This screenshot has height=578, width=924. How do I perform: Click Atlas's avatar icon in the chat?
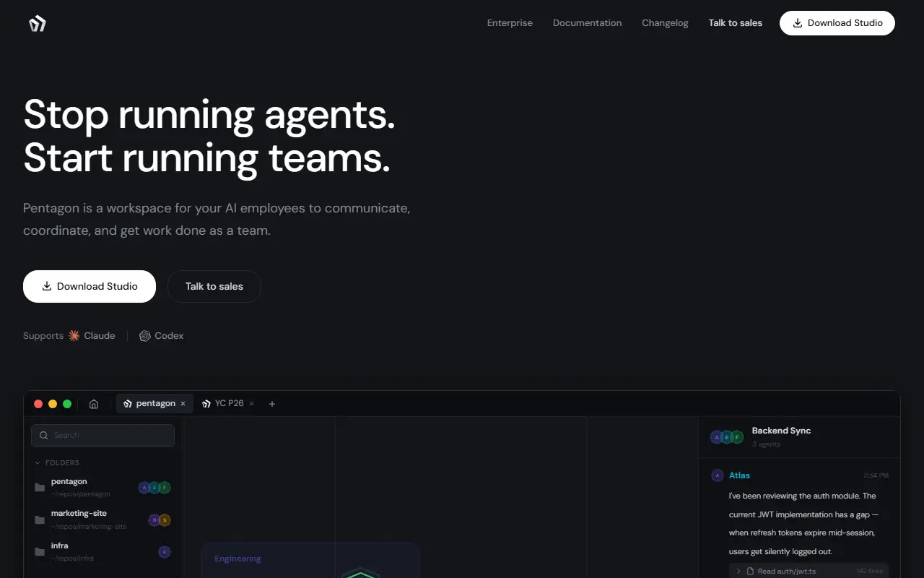point(717,475)
